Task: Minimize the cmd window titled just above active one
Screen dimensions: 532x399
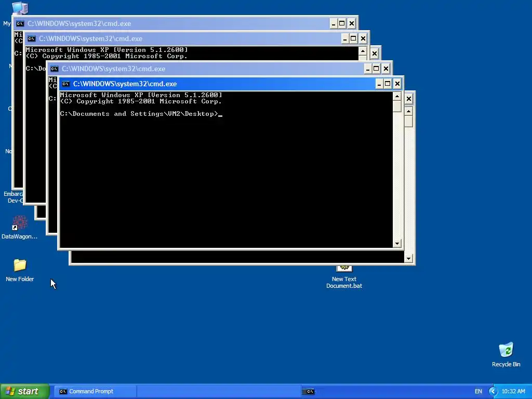Action: 368,69
